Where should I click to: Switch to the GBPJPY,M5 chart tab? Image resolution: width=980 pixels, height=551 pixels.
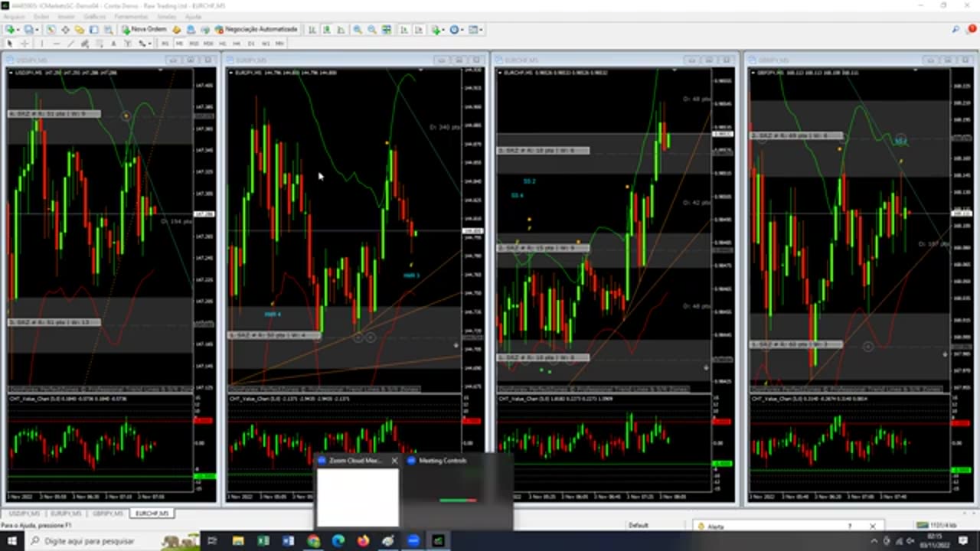pos(108,514)
